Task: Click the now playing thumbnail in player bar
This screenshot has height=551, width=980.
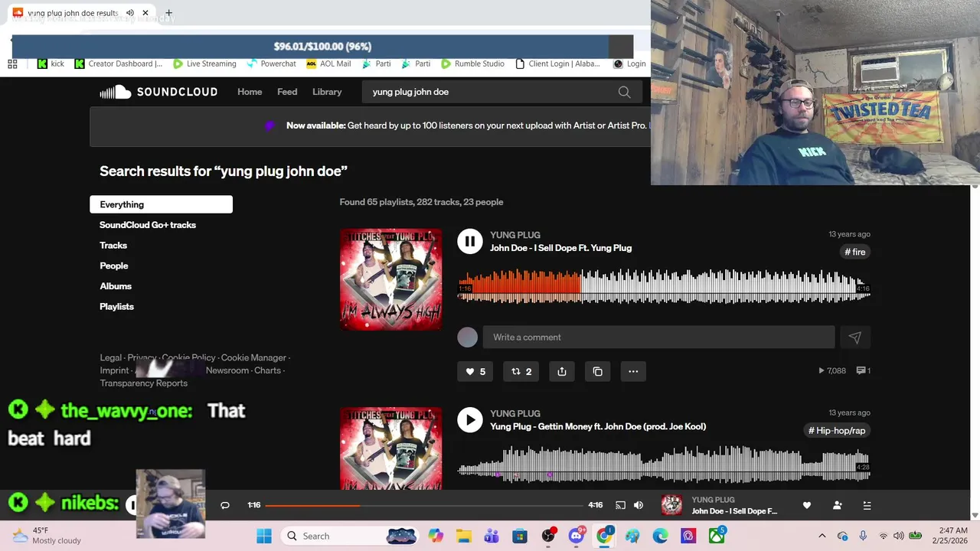Action: coord(671,505)
